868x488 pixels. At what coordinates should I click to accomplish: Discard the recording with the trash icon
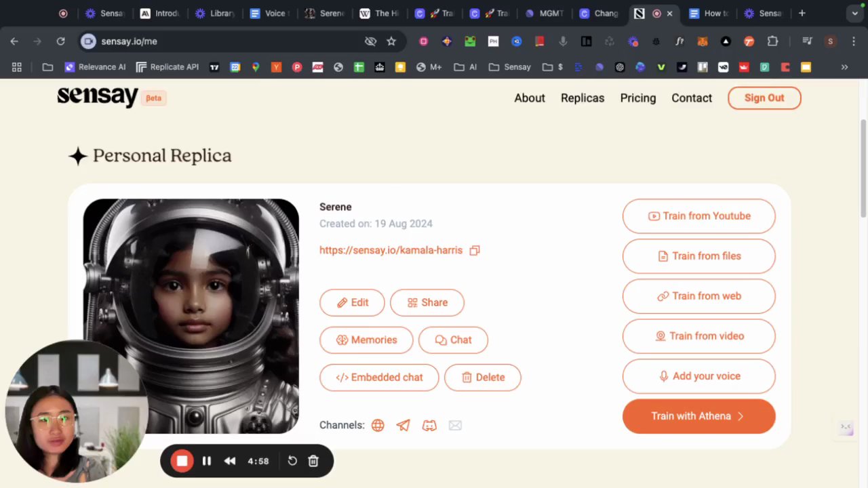click(313, 461)
